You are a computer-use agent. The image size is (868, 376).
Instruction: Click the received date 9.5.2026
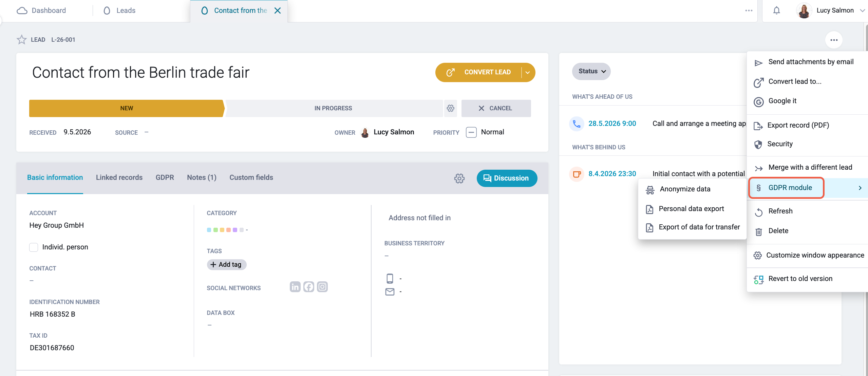coord(77,132)
